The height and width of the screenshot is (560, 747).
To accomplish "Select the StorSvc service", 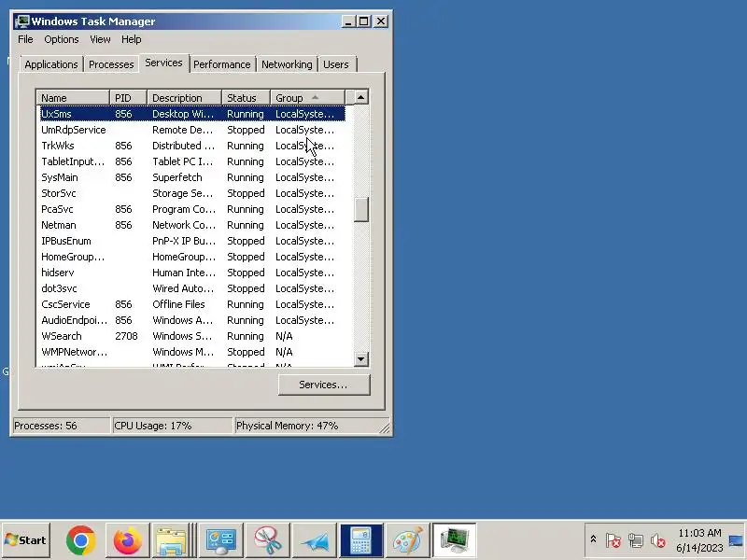I will (192, 193).
